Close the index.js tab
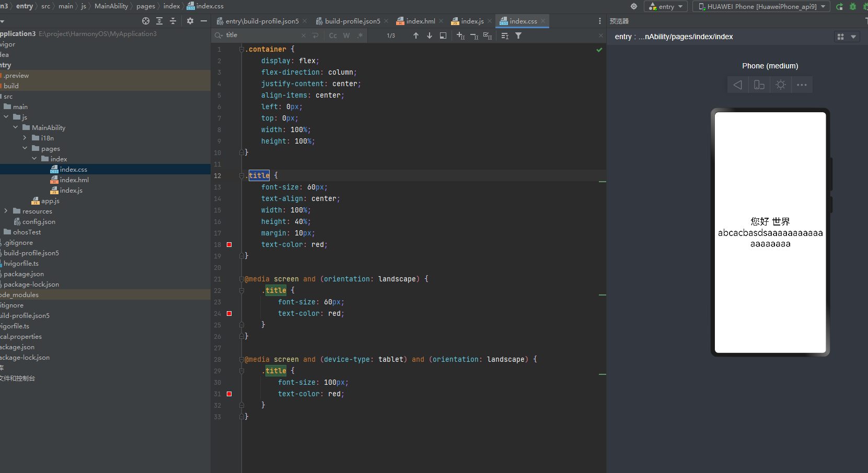 tap(490, 21)
